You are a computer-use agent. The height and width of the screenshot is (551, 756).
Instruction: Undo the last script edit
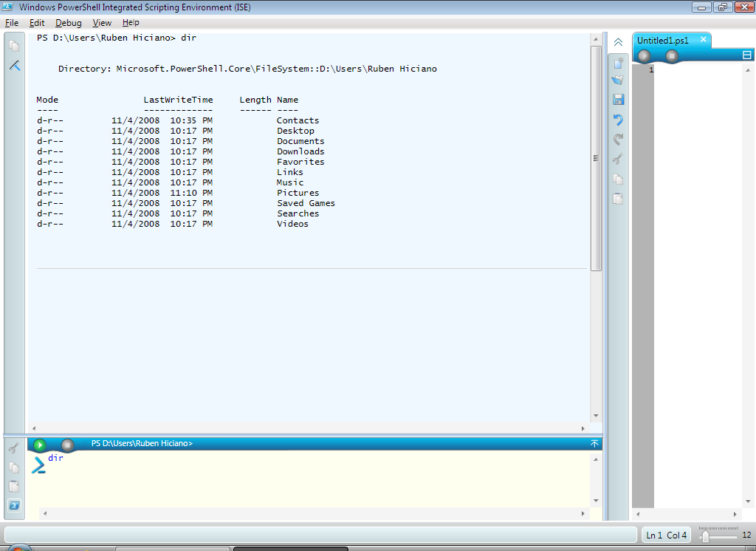click(618, 119)
